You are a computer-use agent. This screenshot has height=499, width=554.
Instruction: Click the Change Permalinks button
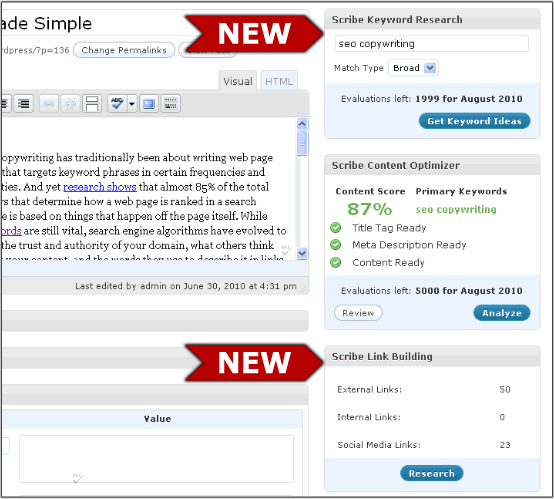124,50
